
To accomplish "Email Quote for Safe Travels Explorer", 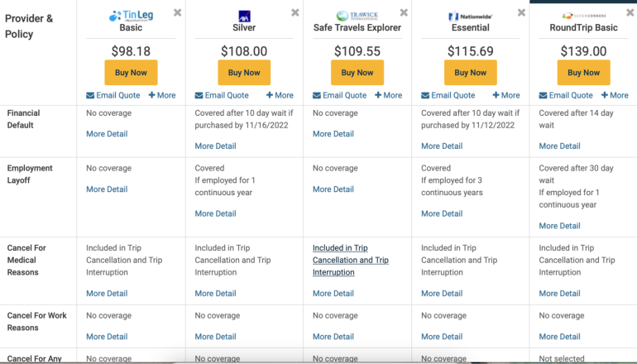I will tap(340, 95).
